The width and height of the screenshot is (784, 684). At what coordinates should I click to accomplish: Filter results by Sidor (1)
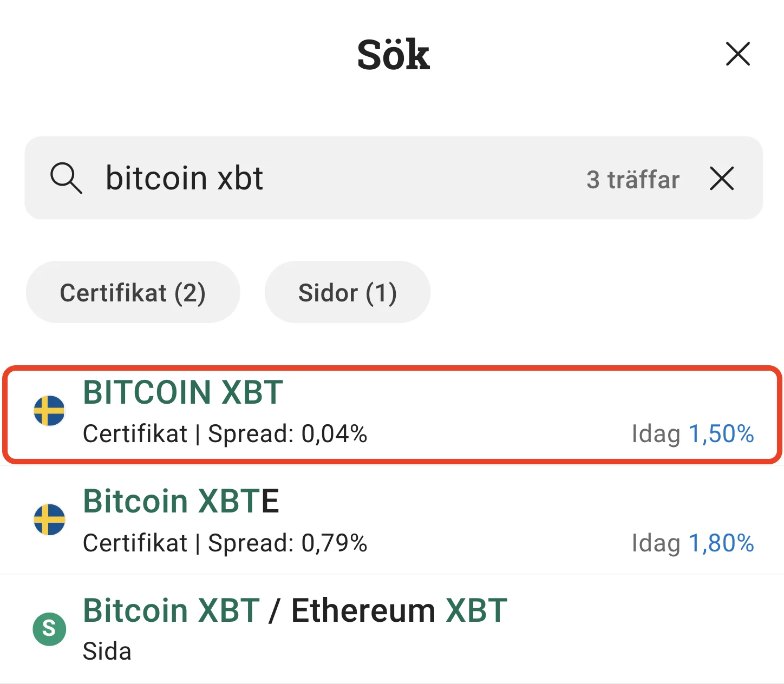tap(347, 293)
